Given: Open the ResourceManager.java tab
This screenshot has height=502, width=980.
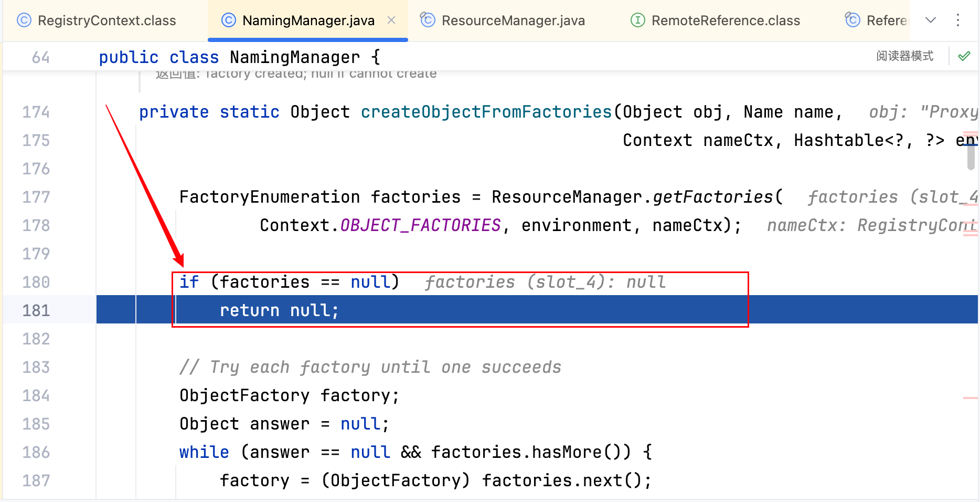Looking at the screenshot, I should (513, 20).
